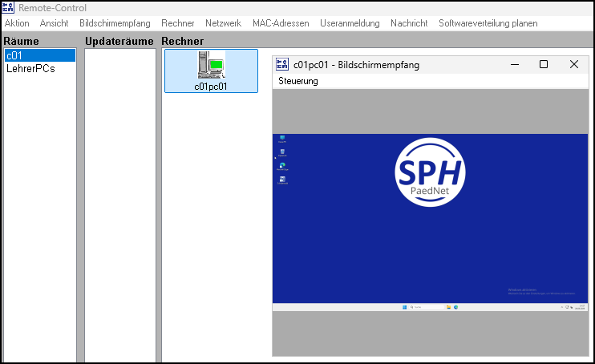Open the Steuerung menu in Bildschirmempfang window
Viewport: 595px width, 364px height.
[x=297, y=81]
